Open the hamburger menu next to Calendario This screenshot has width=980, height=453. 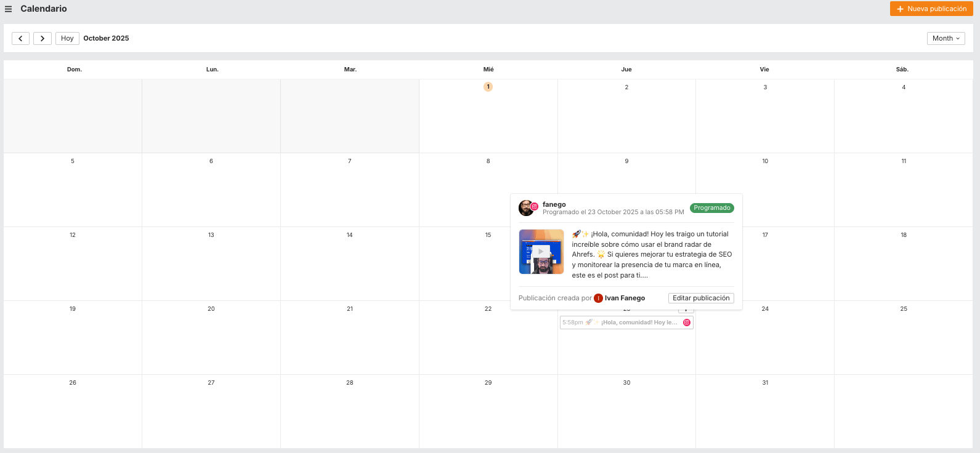coord(9,9)
